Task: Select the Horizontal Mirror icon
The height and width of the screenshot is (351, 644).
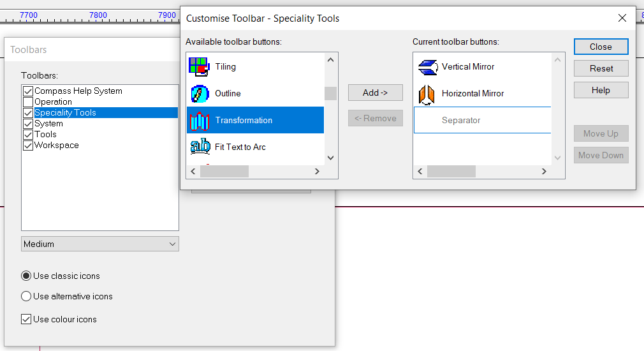Action: pos(427,94)
